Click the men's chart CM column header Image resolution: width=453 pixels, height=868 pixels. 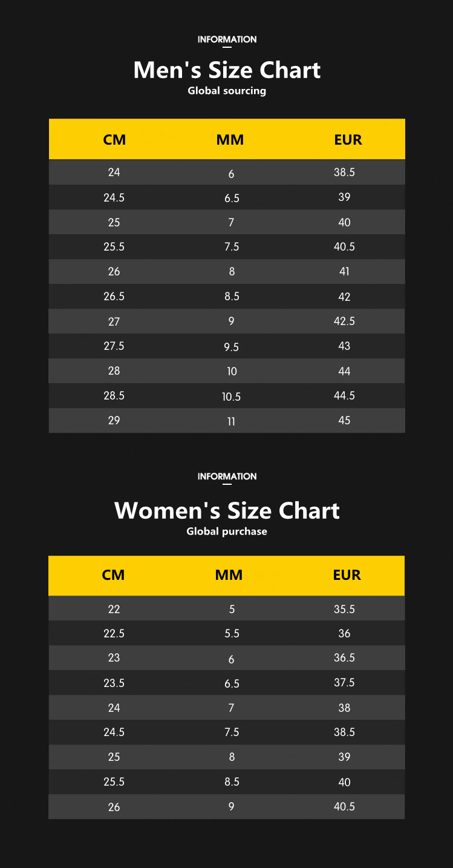point(114,140)
